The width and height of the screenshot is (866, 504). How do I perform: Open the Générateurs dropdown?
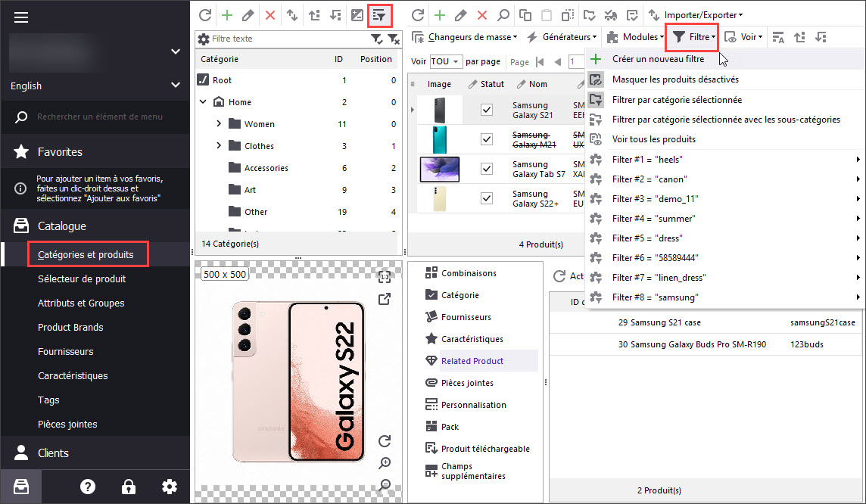click(x=562, y=37)
